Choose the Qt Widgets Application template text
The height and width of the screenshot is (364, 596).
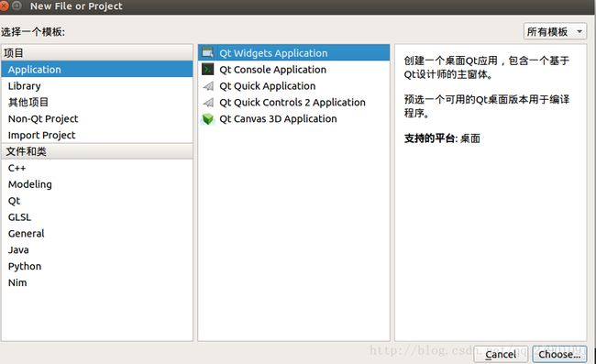[x=273, y=53]
